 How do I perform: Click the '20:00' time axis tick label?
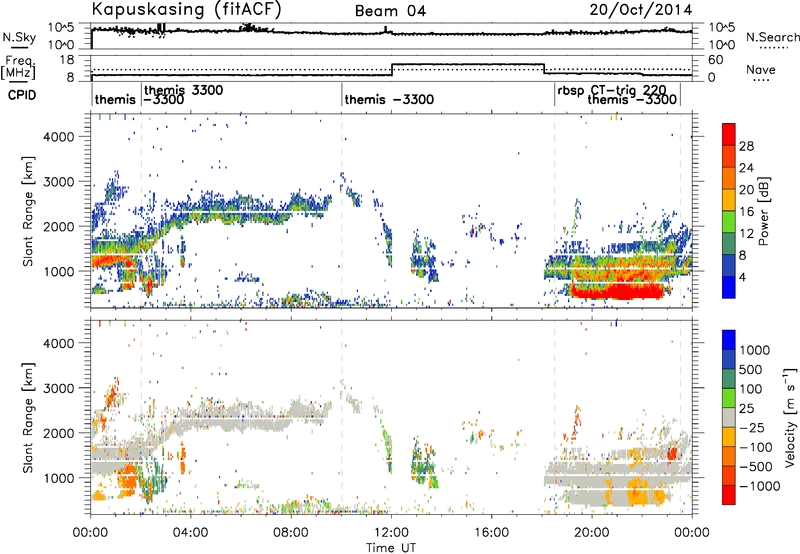(x=591, y=532)
